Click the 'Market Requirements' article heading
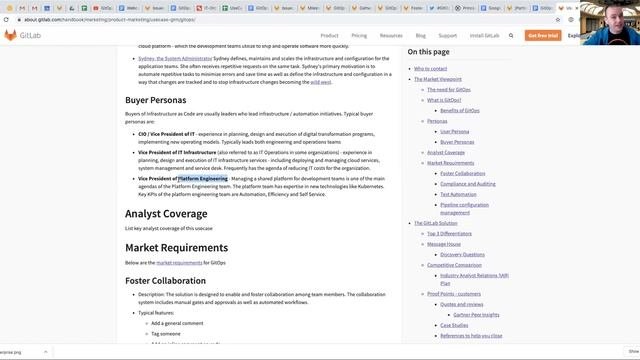The height and width of the screenshot is (360, 640). click(176, 248)
